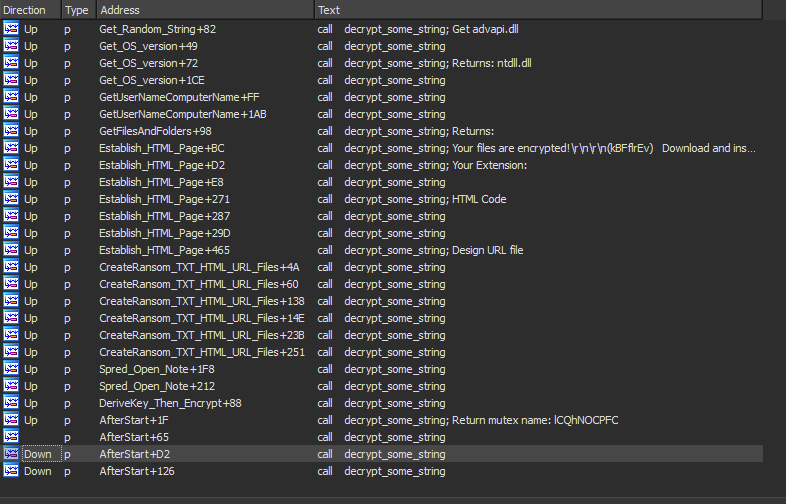
Task: Click xref icon for CreateRansom_TXT_HTML_URL_Files+251 row
Action: [x=11, y=353]
